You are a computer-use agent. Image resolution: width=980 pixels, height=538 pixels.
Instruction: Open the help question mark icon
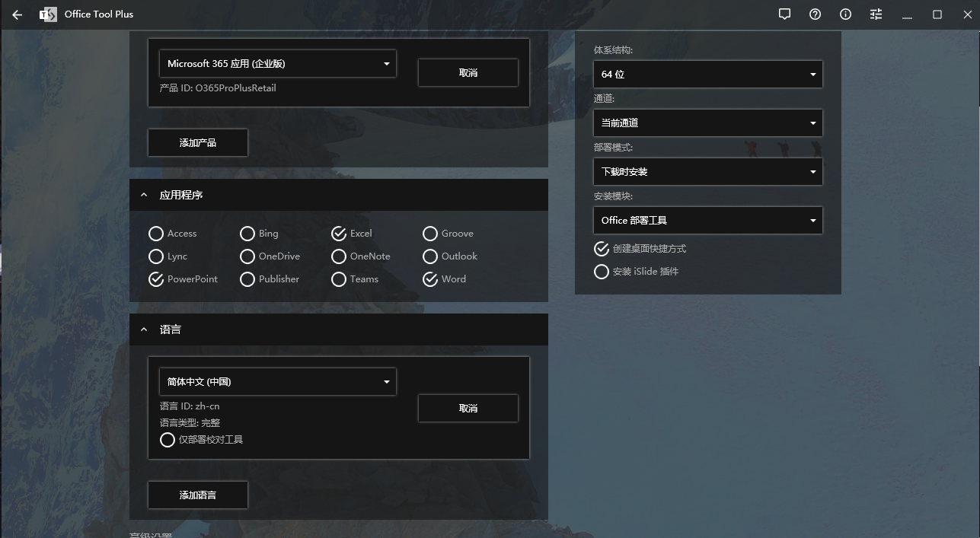pyautogui.click(x=815, y=14)
